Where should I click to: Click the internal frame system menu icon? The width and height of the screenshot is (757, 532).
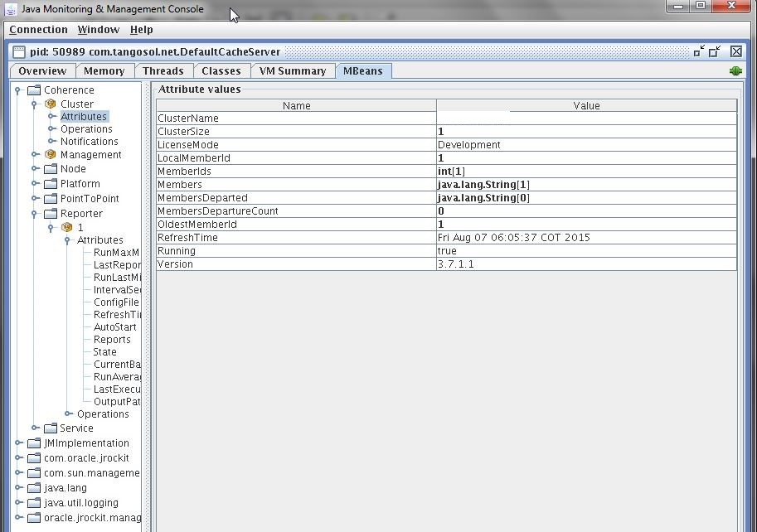[19, 51]
